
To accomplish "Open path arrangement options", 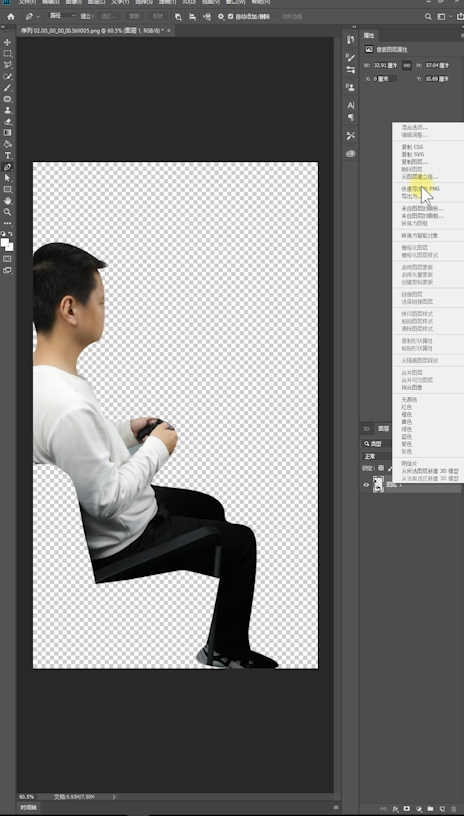I will [207, 17].
